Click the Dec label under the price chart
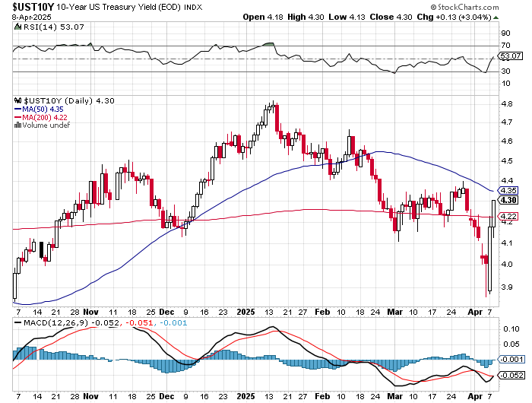Viewport: 532px width, 403px height. coord(166,312)
